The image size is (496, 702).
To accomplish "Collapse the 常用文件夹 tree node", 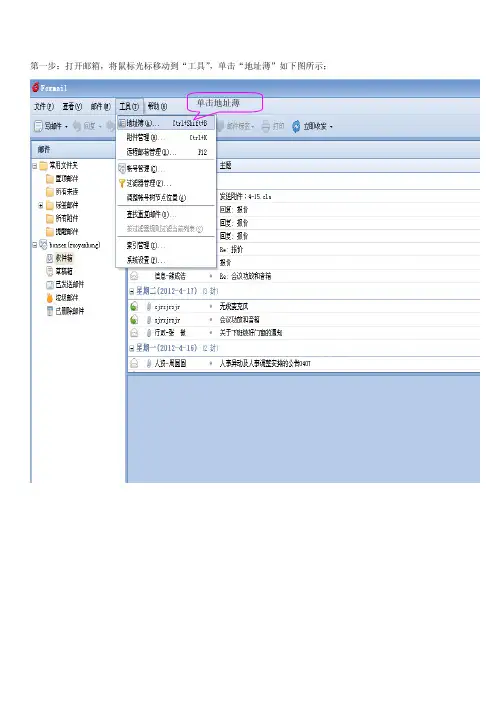I will pos(34,166).
